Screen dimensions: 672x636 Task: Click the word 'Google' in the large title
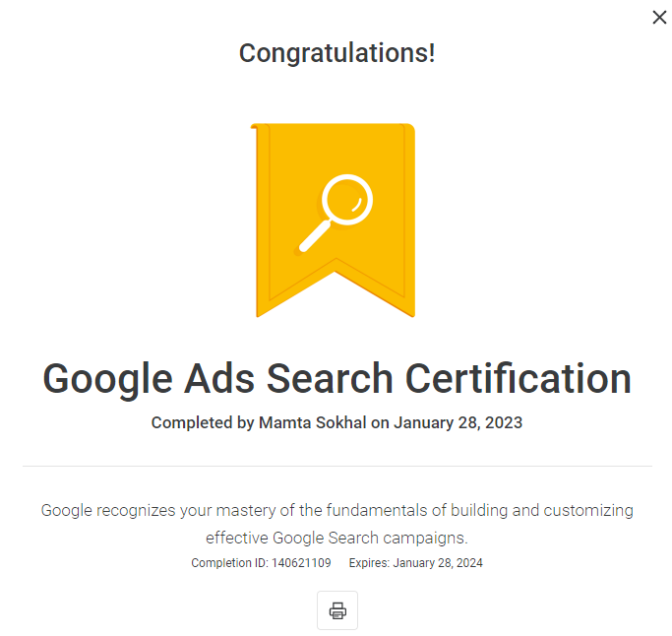click(107, 380)
